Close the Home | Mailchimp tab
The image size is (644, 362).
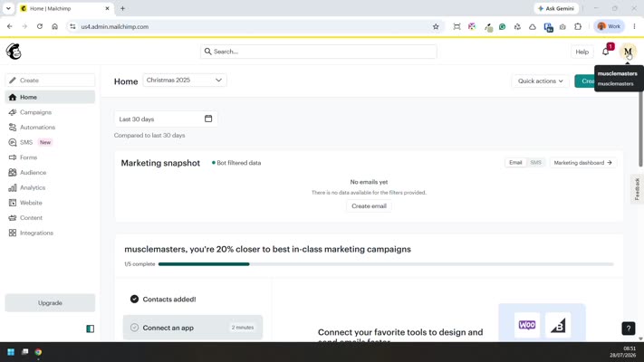tap(107, 8)
